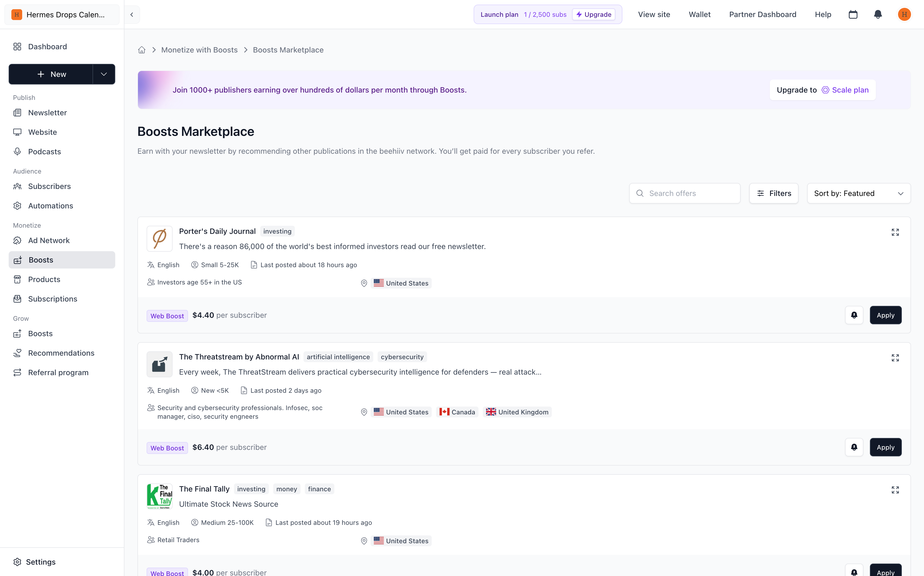Viewport: 924px width, 576px height.
Task: Click the United Kingdom country chip
Action: (x=517, y=412)
